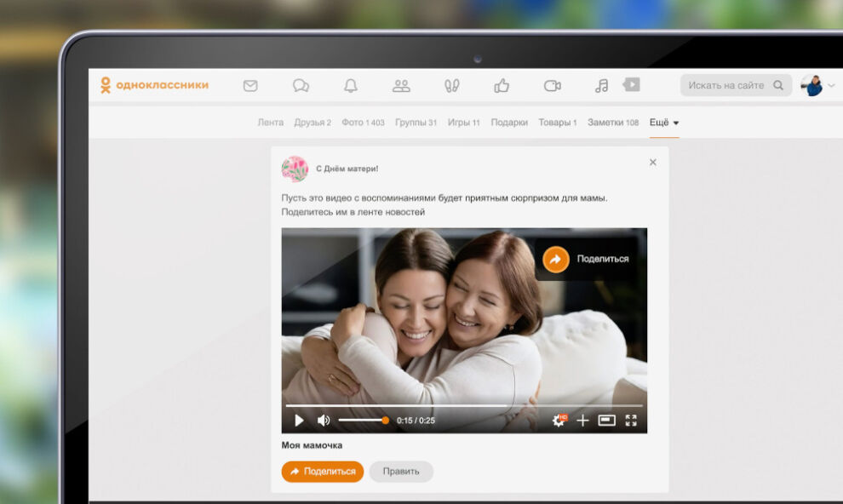Viewport: 843px width, 504px height.
Task: Open the Guests footprints icon
Action: point(451,85)
